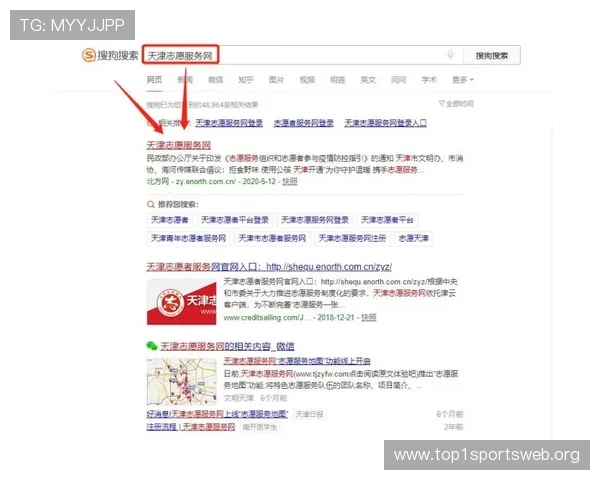This screenshot has width=600, height=480.
Task: Open 快照 for the creditsailing.com result
Action: coord(369,317)
